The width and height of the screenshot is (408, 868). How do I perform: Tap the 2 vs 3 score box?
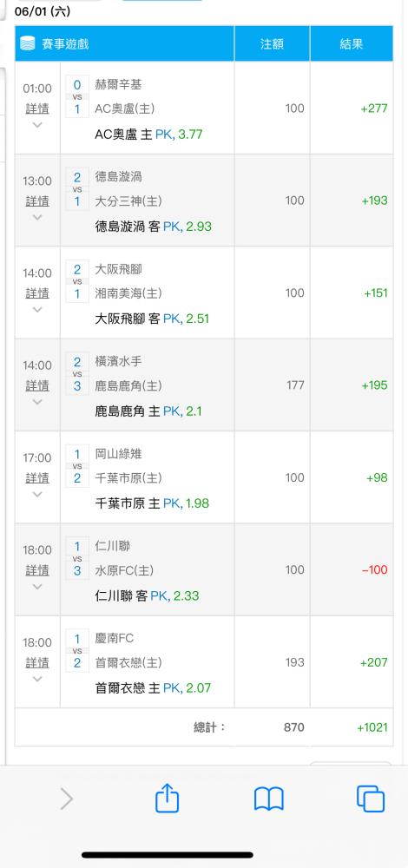click(77, 373)
